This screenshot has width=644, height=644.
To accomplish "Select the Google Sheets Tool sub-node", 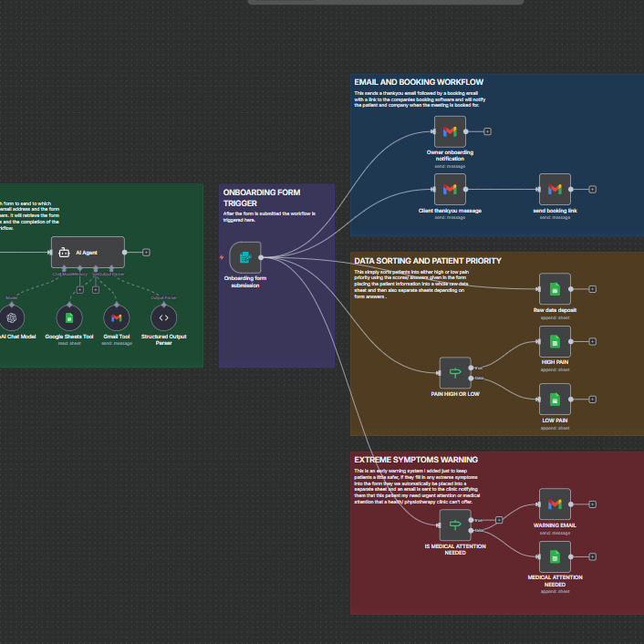I will [68, 317].
